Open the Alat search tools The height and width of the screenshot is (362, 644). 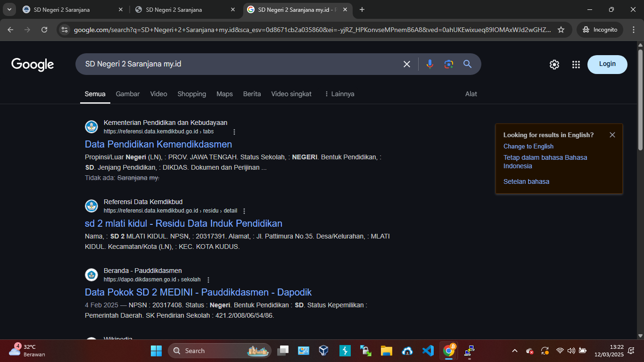point(471,94)
